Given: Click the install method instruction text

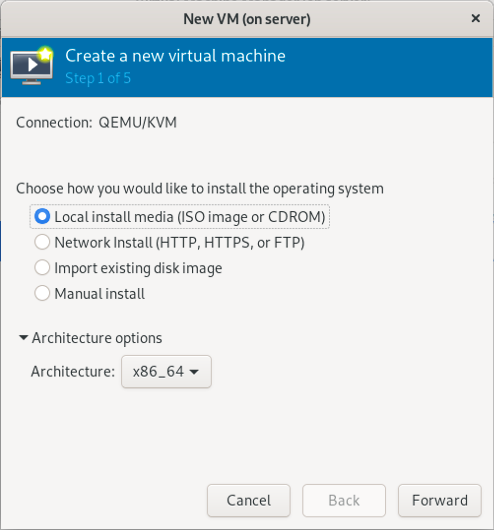Looking at the screenshot, I should click(x=200, y=188).
